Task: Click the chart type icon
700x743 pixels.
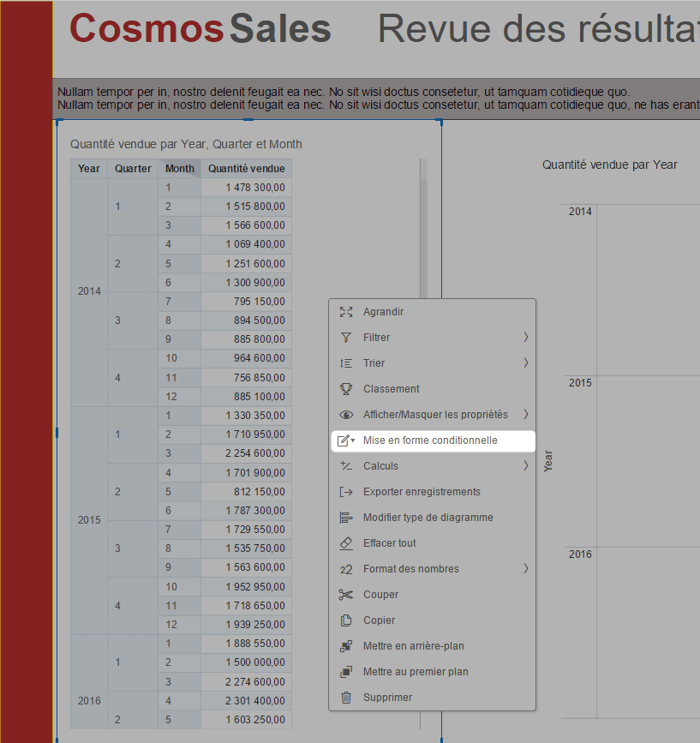Action: click(346, 518)
